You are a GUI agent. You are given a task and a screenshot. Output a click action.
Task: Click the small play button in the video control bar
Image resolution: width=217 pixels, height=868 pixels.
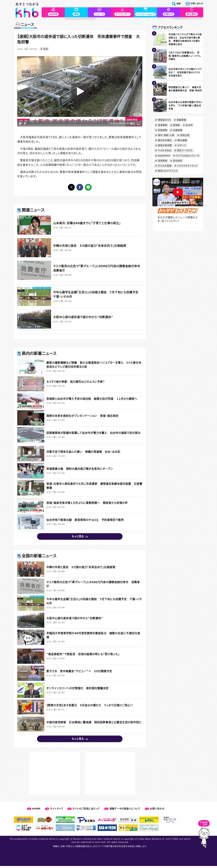tap(20, 123)
